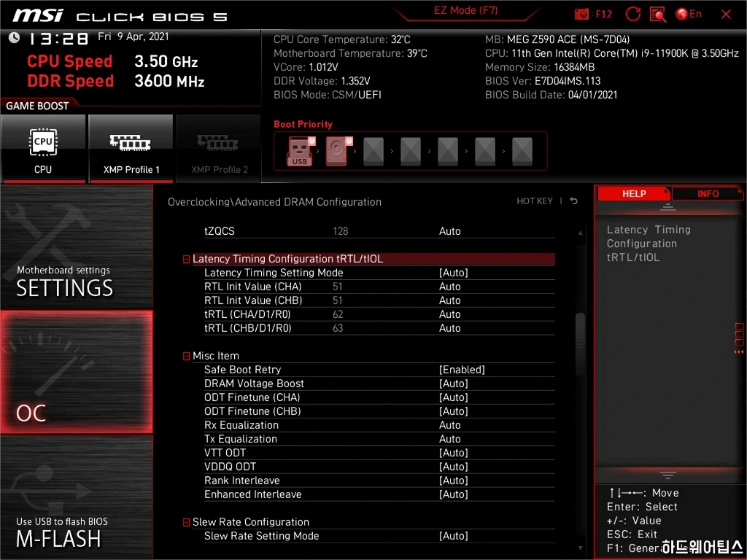The height and width of the screenshot is (560, 747).
Task: Collapse Latency Timing Configuration tRTL/tIOL section
Action: pyautogui.click(x=186, y=259)
